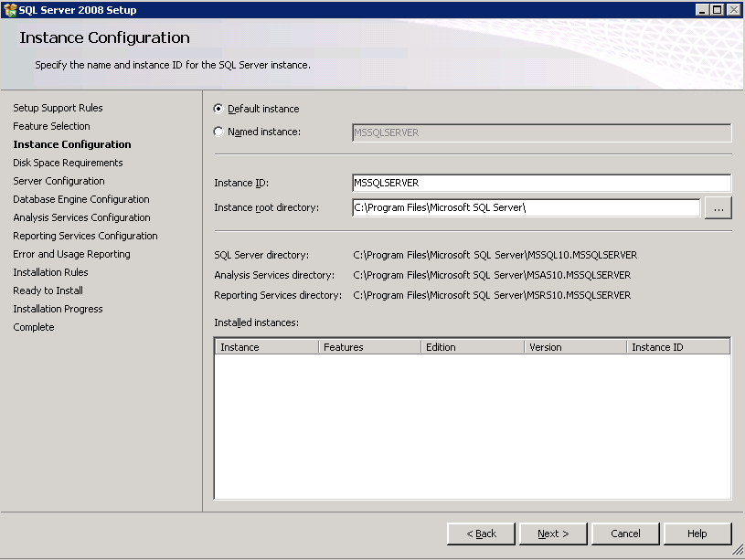This screenshot has width=745, height=560.
Task: Click Back to return to previous step
Action: point(481,534)
